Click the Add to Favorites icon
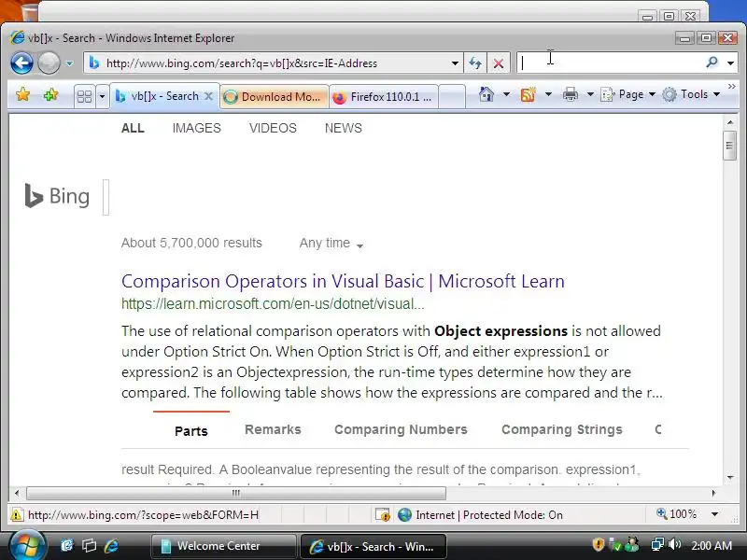The height and width of the screenshot is (560, 747). point(50,95)
